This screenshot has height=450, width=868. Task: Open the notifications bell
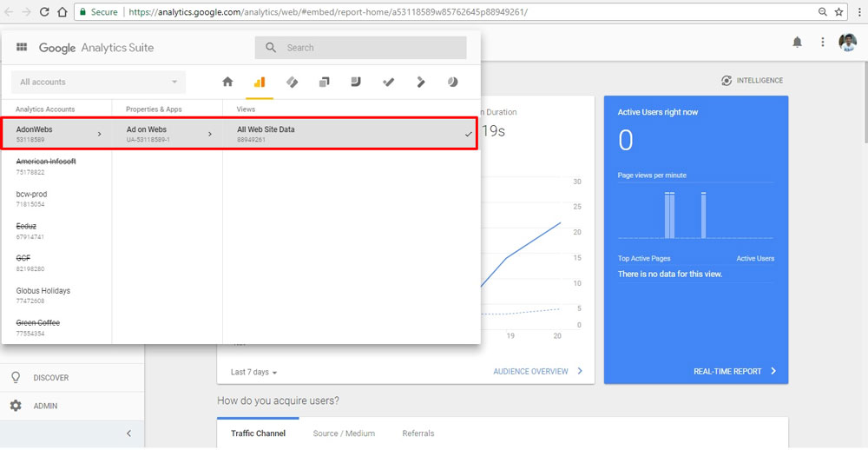797,42
